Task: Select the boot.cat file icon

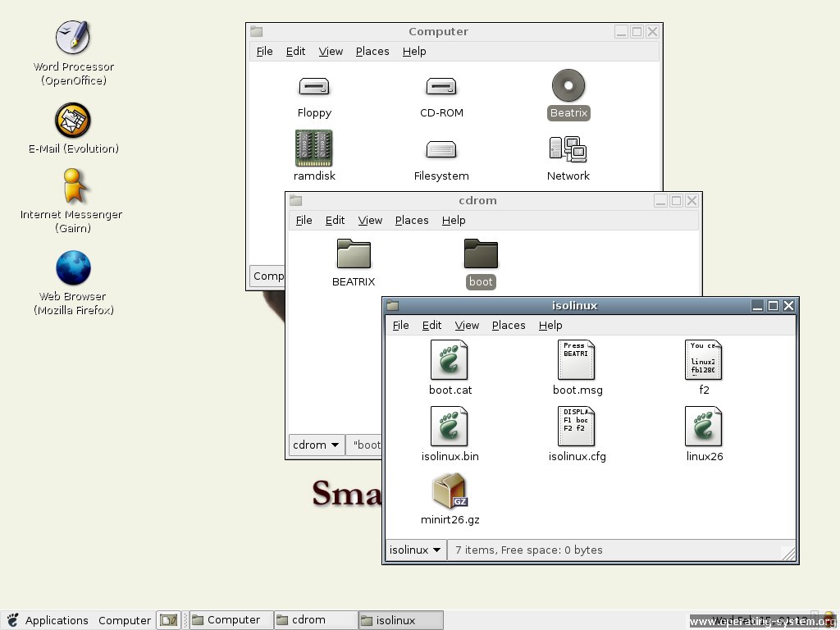Action: pyautogui.click(x=450, y=359)
